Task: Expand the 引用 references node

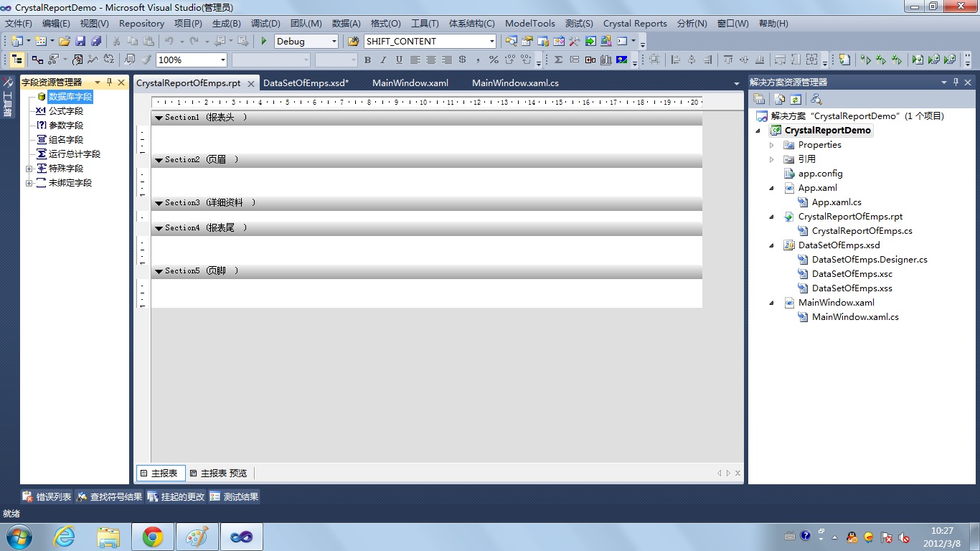Action: [772, 159]
